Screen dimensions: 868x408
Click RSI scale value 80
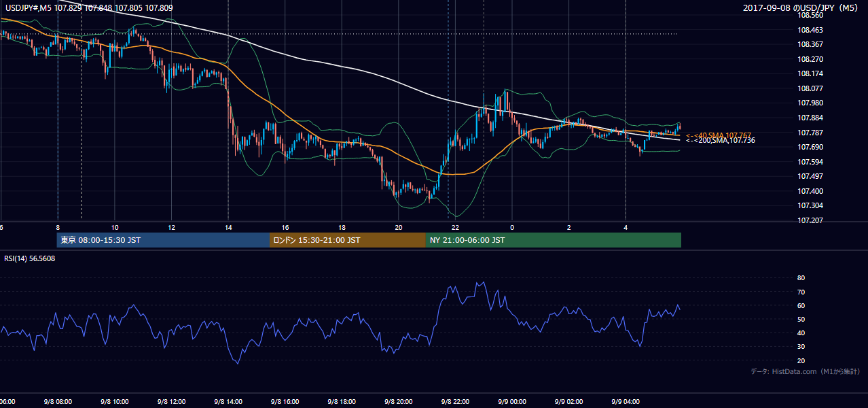pyautogui.click(x=801, y=278)
